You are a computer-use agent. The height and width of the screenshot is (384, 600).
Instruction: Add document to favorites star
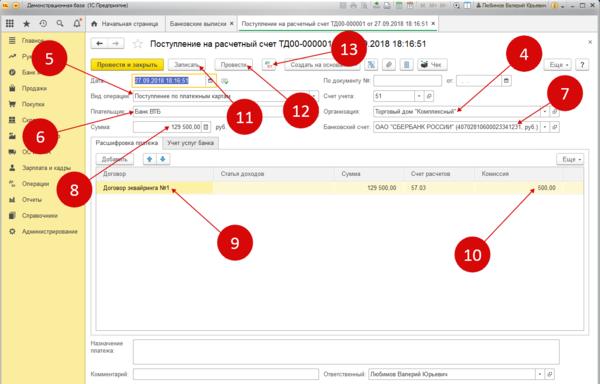click(x=137, y=44)
